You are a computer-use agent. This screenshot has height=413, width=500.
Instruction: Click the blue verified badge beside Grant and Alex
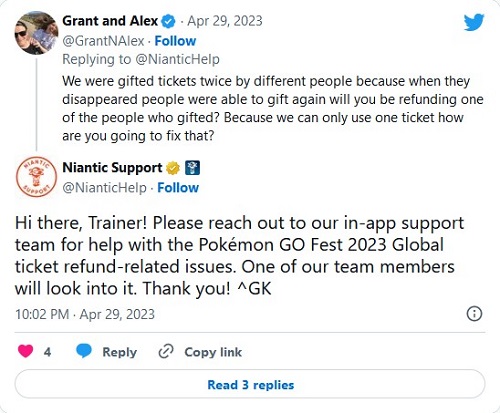coord(168,22)
